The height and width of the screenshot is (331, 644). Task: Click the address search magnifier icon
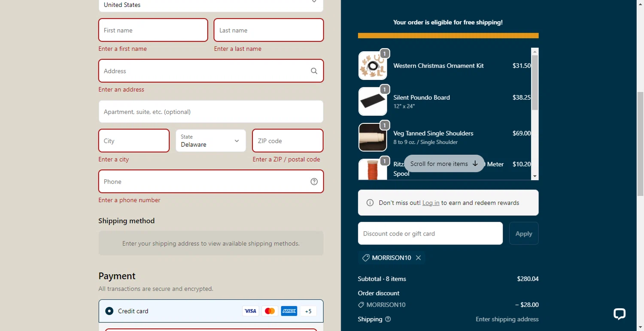coord(314,71)
